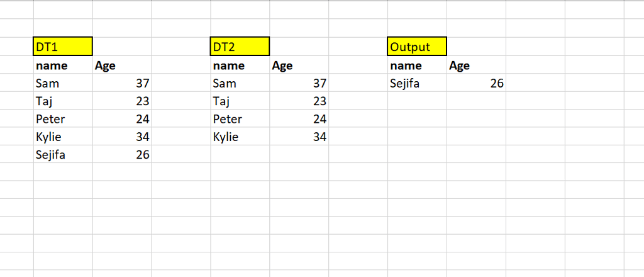Click the Sejifa cell in Output table

[x=418, y=83]
